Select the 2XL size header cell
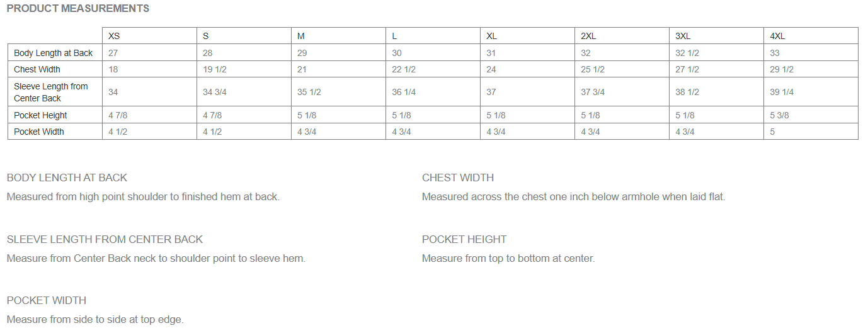Image resolution: width=868 pixels, height=333 pixels. pos(622,36)
